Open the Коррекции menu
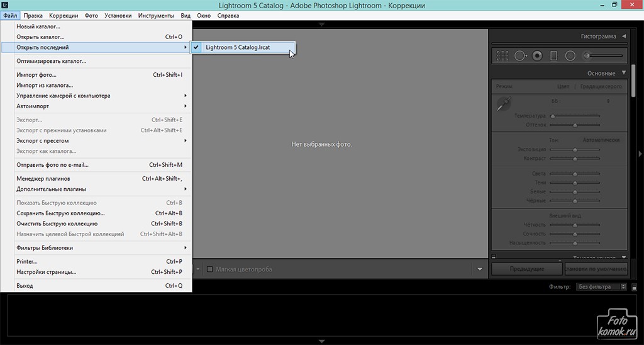Image resolution: width=644 pixels, height=345 pixels. coord(64,14)
